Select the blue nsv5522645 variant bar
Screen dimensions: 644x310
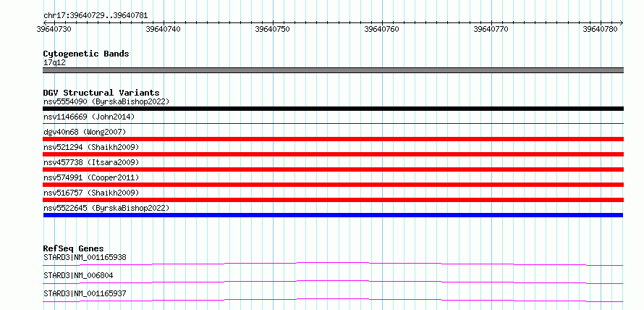333,215
